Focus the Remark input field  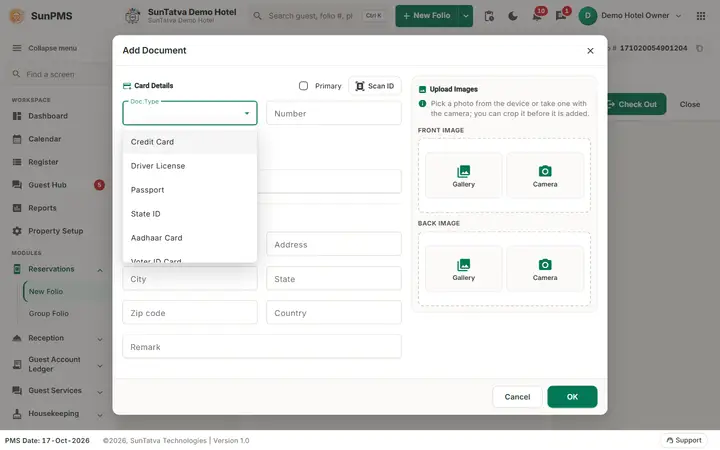(262, 347)
